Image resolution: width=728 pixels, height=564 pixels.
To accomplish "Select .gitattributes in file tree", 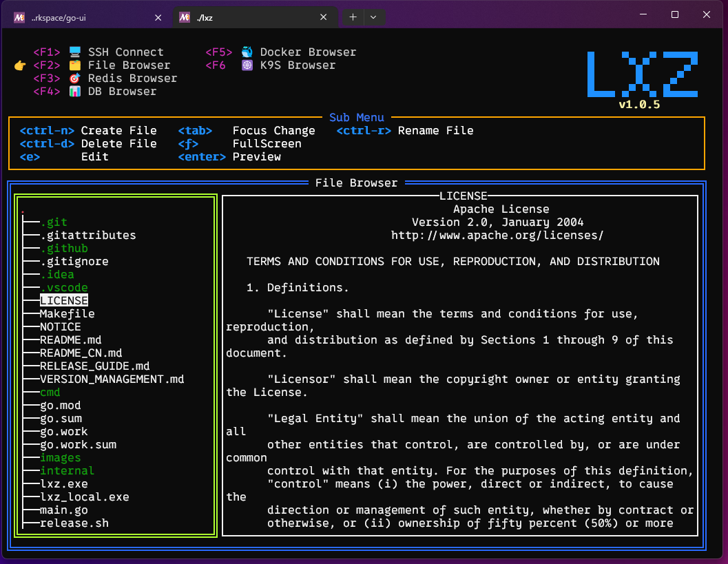I will (x=88, y=235).
